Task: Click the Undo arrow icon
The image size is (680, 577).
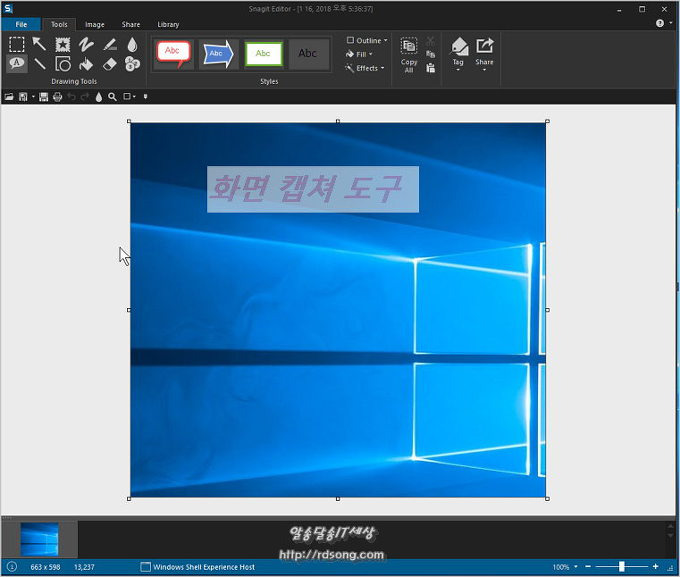Action: pyautogui.click(x=72, y=97)
